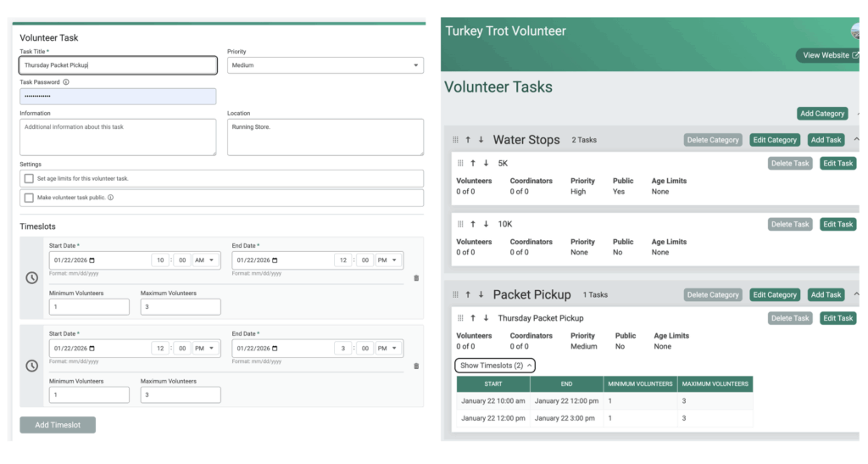Click the trash icon for the first timeslot
This screenshot has height=464, width=868.
(415, 277)
